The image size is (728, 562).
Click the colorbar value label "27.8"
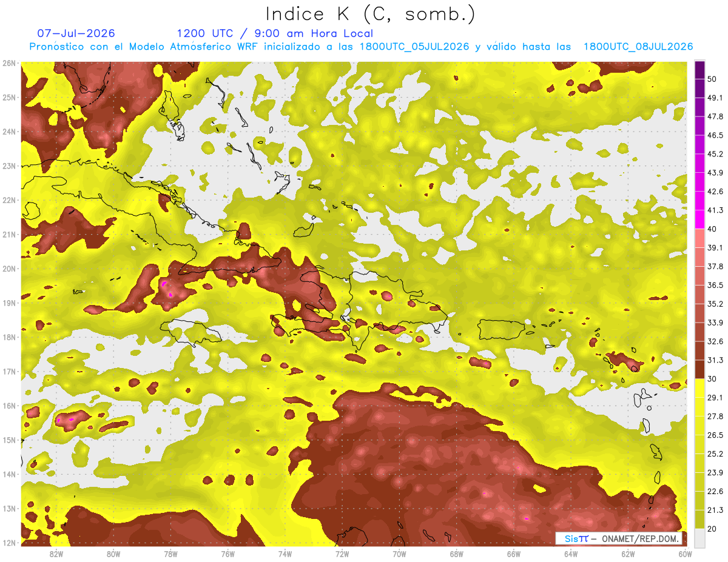715,416
